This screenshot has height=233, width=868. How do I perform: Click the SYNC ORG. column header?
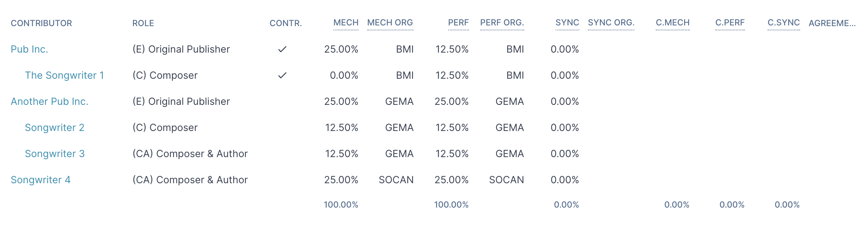(x=611, y=23)
